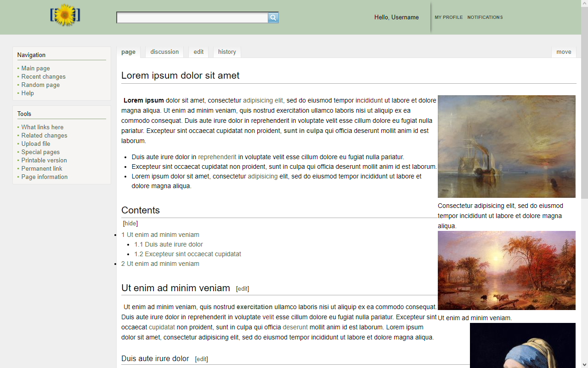
Task: Jump to contents entry 1.1 Duis aute irure dolor
Action: pos(169,244)
